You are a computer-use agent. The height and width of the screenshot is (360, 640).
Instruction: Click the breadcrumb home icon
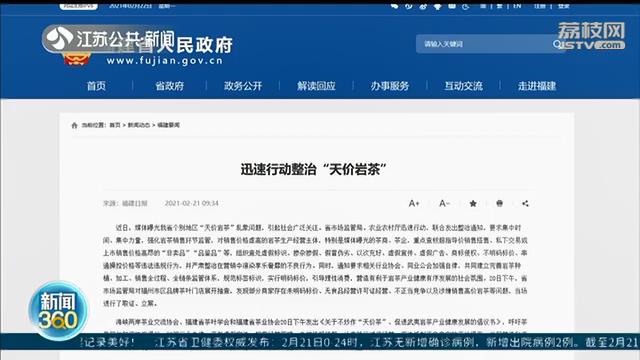coord(74,125)
